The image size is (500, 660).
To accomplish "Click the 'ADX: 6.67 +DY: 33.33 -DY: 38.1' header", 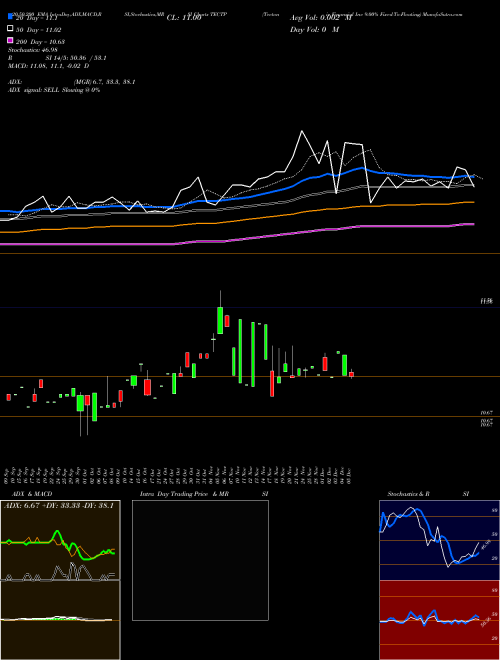I will coord(59,505).
